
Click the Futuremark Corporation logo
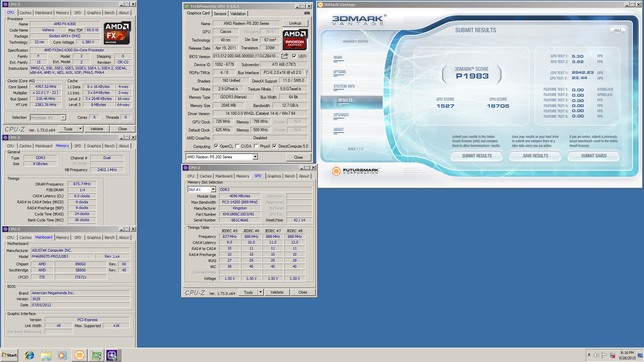[x=356, y=171]
